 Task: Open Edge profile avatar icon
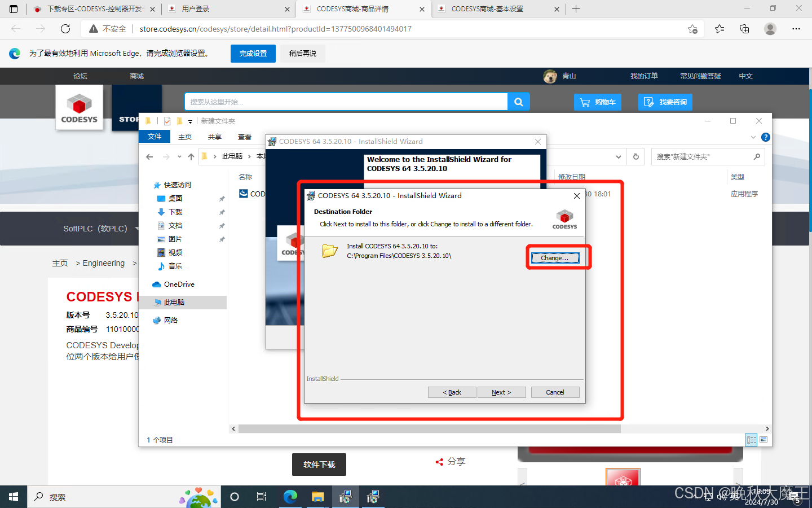point(770,29)
